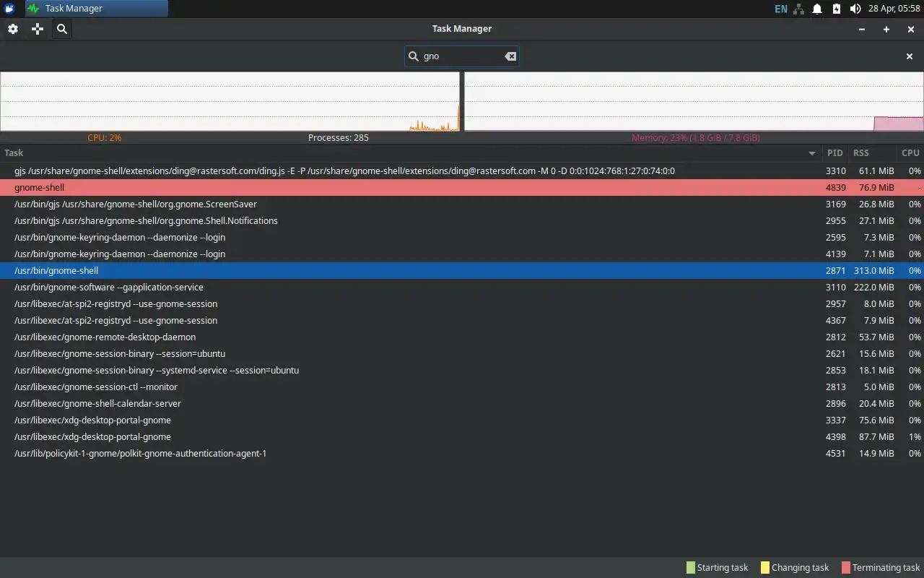Select at-spi2-registryd row with PID 2957
The width and height of the screenshot is (924, 578).
pos(462,304)
